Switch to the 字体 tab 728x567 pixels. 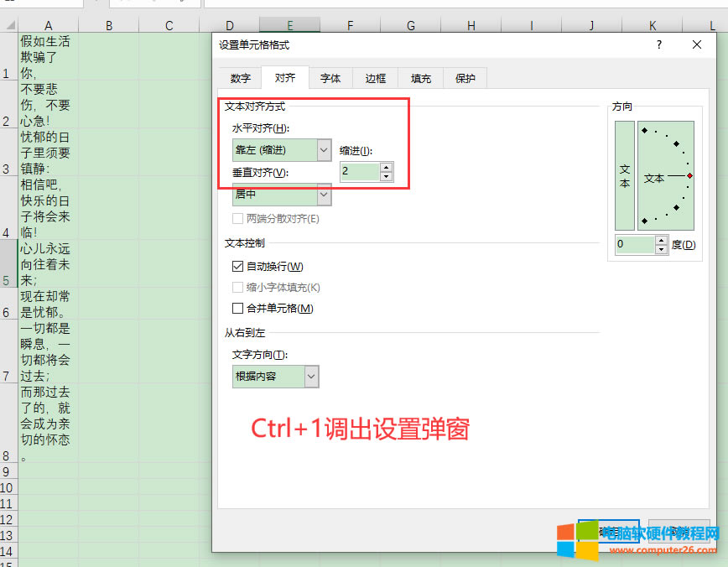click(330, 78)
